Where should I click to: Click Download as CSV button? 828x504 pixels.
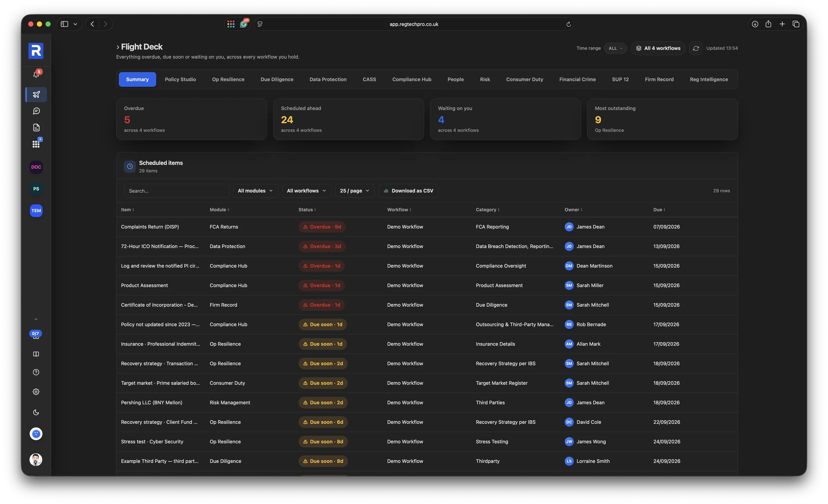tap(408, 191)
